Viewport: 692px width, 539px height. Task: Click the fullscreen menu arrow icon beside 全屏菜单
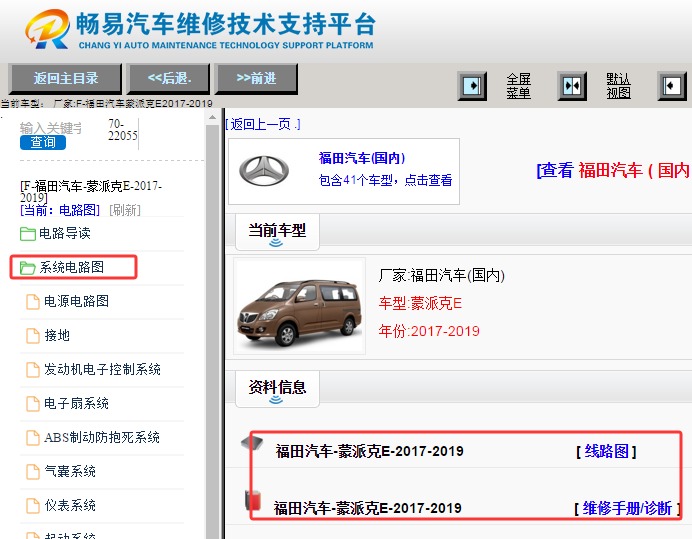click(472, 86)
